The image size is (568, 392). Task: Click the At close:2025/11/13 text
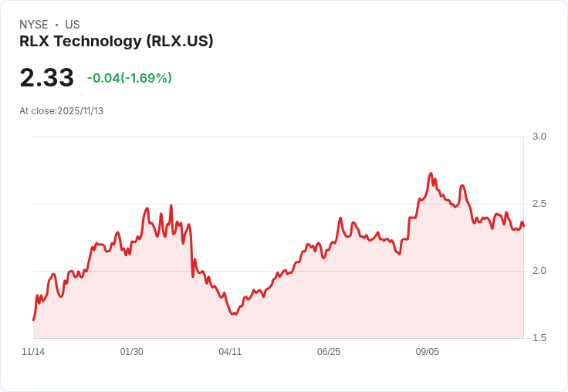pos(61,111)
